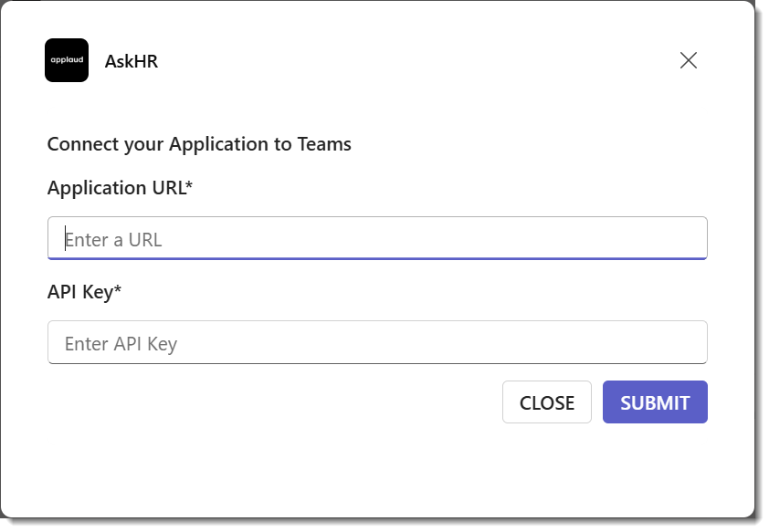The width and height of the screenshot is (769, 532).
Task: Click the right end of Application URL box
Action: tap(691, 238)
